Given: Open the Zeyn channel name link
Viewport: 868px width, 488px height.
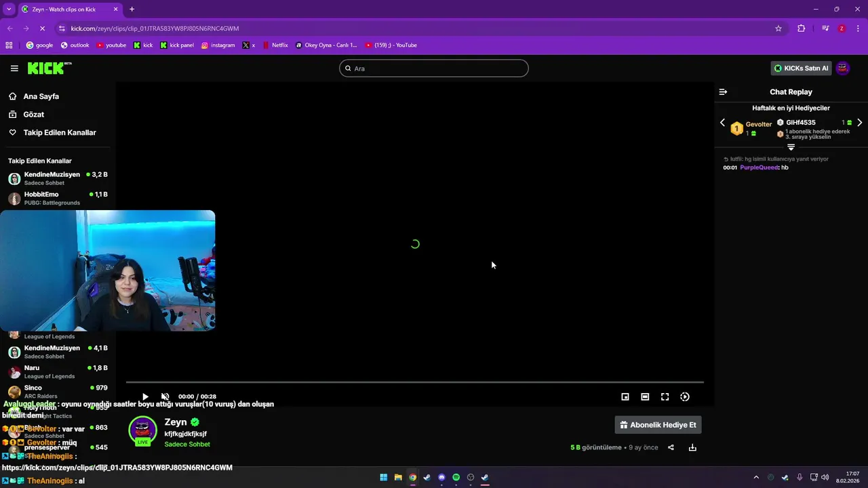Looking at the screenshot, I should tap(176, 422).
